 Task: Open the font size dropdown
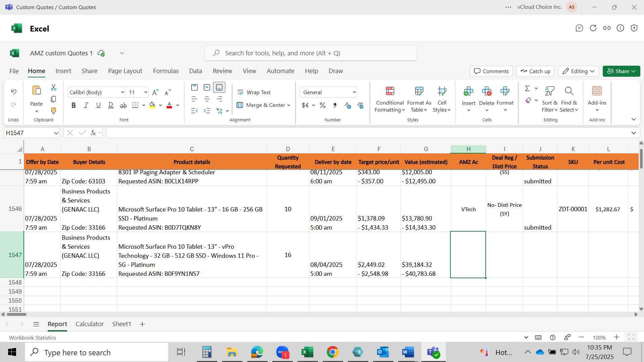click(146, 92)
